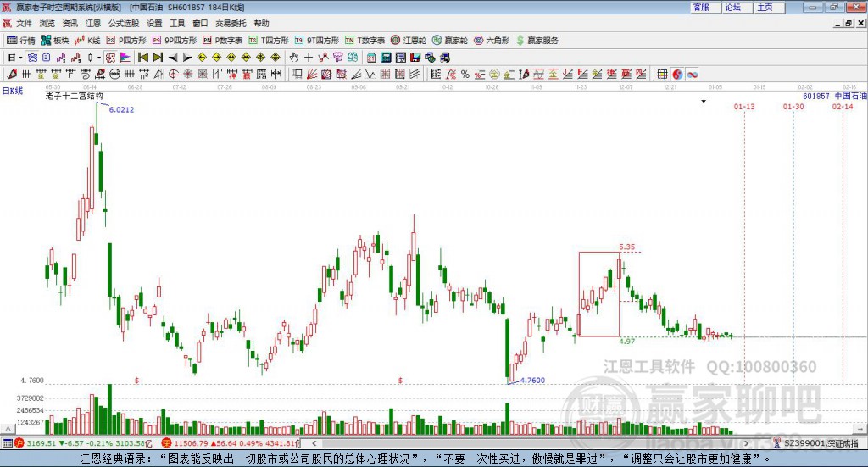Open the 行情 quotes view
The width and height of the screenshot is (868, 467).
pos(21,41)
